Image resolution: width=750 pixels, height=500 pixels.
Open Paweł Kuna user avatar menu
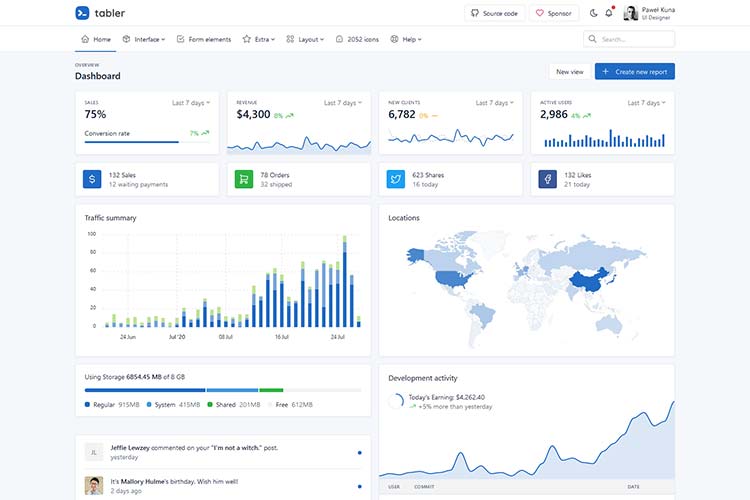(x=631, y=13)
